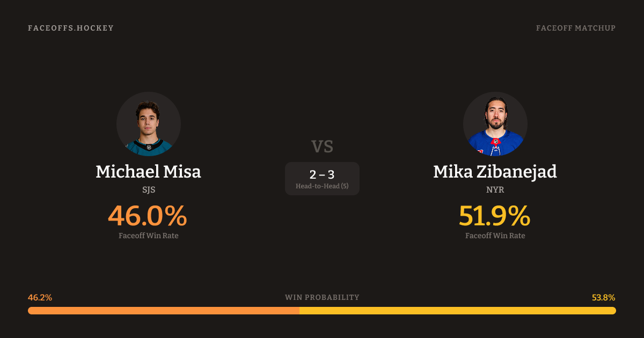This screenshot has height=338, width=644.
Task: Click the orange segment of probability bar
Action: tap(163, 311)
